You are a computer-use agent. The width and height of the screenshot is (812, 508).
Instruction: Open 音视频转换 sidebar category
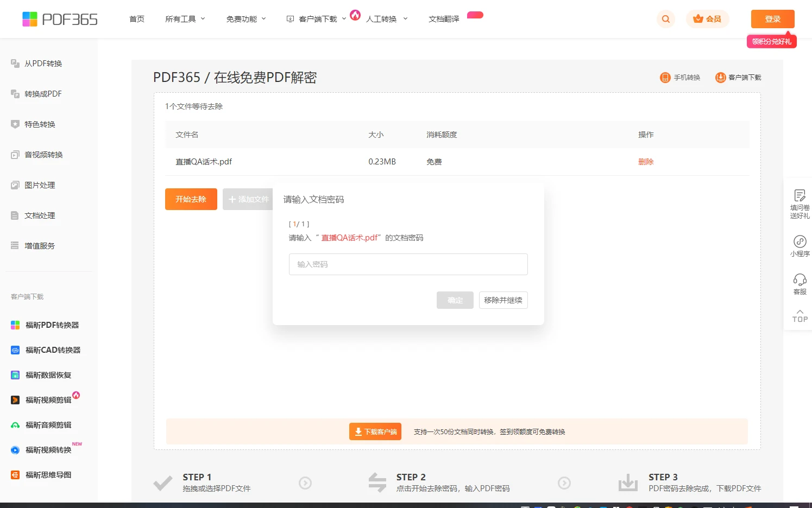(x=37, y=155)
